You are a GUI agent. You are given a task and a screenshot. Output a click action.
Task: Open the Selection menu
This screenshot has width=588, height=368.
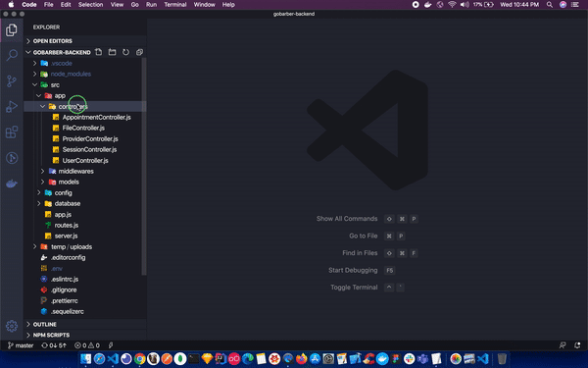pos(90,5)
